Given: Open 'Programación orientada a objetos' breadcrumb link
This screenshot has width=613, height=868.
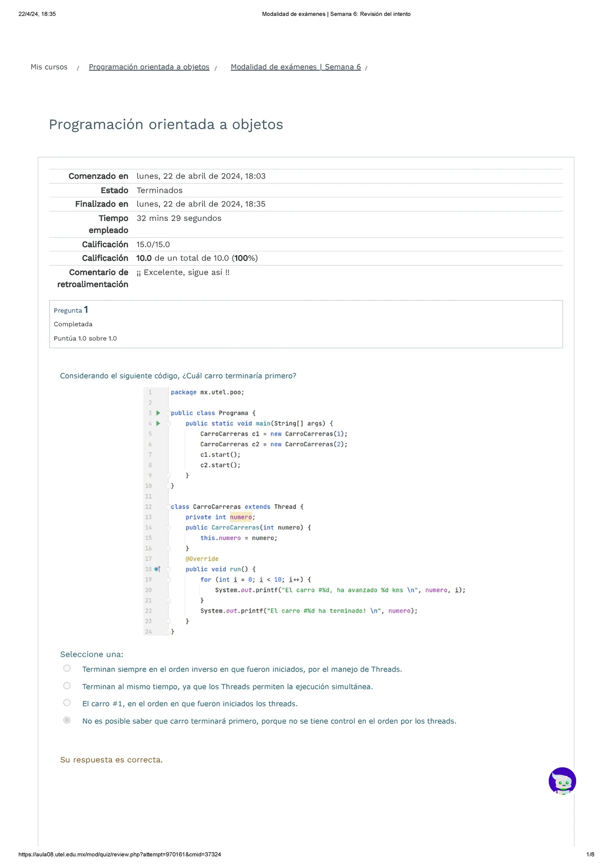Looking at the screenshot, I should 149,67.
